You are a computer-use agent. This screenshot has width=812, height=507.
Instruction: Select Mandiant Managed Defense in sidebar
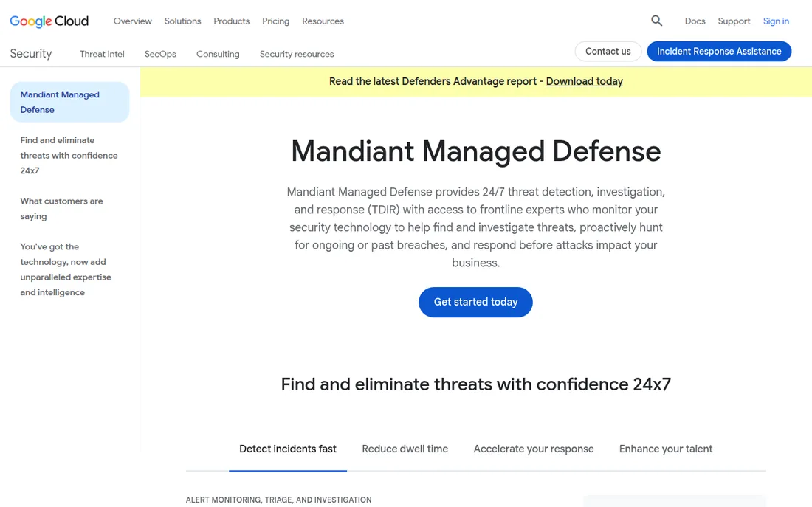click(69, 102)
